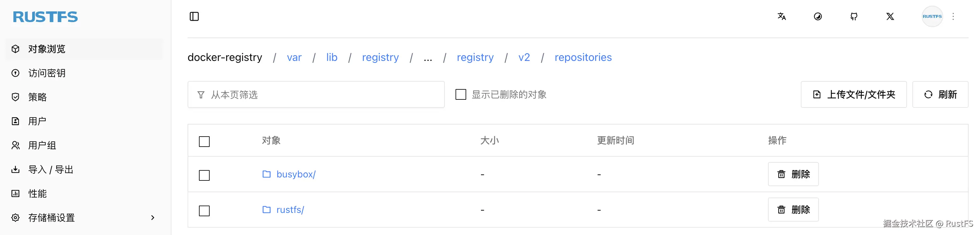Click the 从本页筛选 filter input

(316, 94)
